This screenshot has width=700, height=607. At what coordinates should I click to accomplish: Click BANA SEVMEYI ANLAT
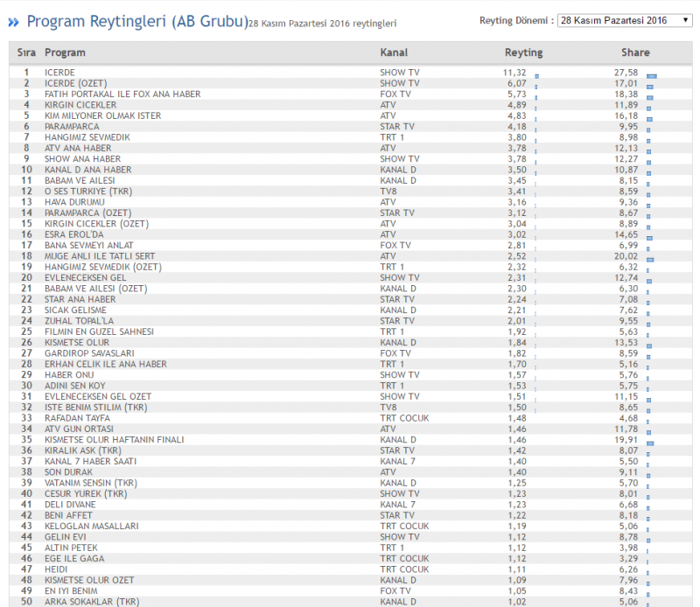[89, 246]
